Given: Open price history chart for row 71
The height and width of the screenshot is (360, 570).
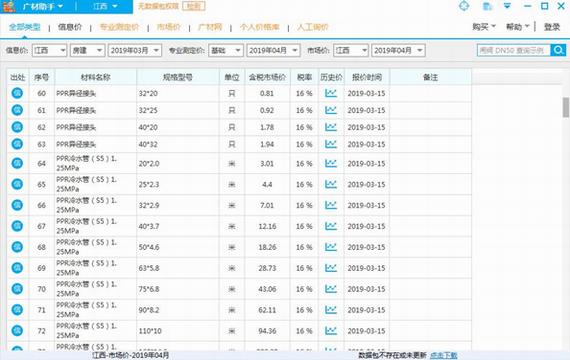Looking at the screenshot, I should click(331, 310).
